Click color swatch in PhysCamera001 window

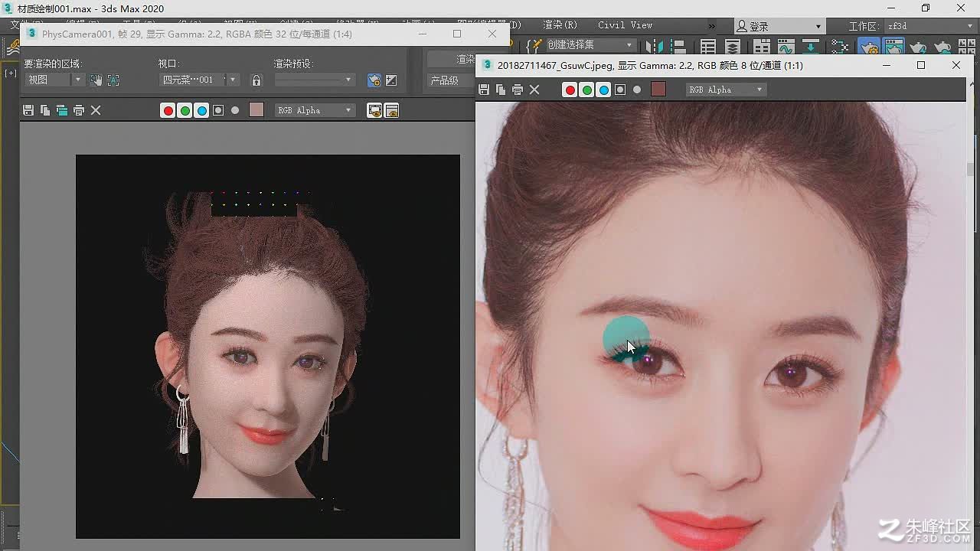click(x=256, y=110)
